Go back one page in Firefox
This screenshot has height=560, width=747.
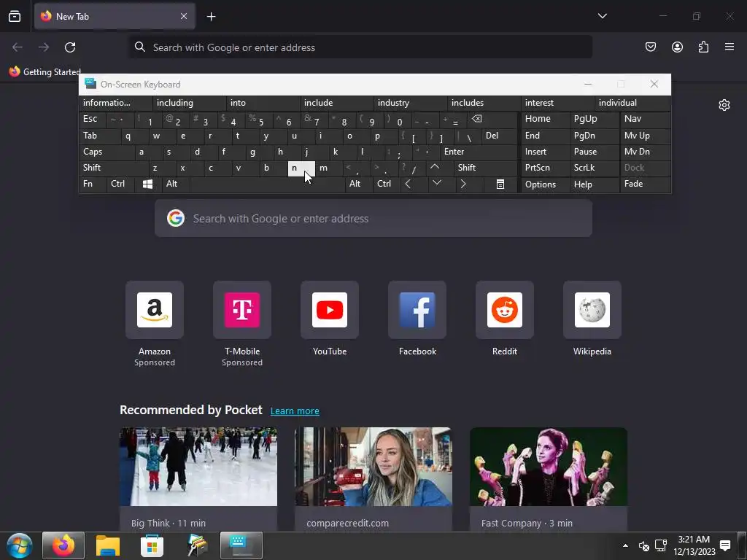click(x=18, y=47)
